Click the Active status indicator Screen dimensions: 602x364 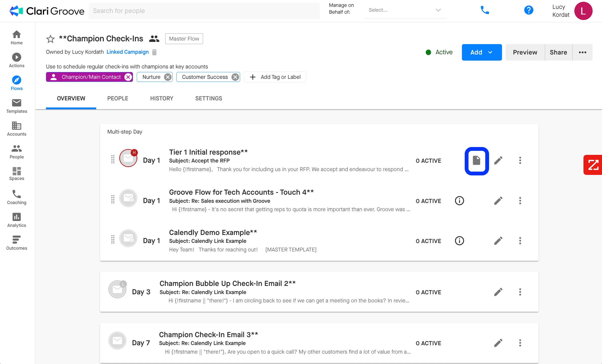tap(439, 52)
